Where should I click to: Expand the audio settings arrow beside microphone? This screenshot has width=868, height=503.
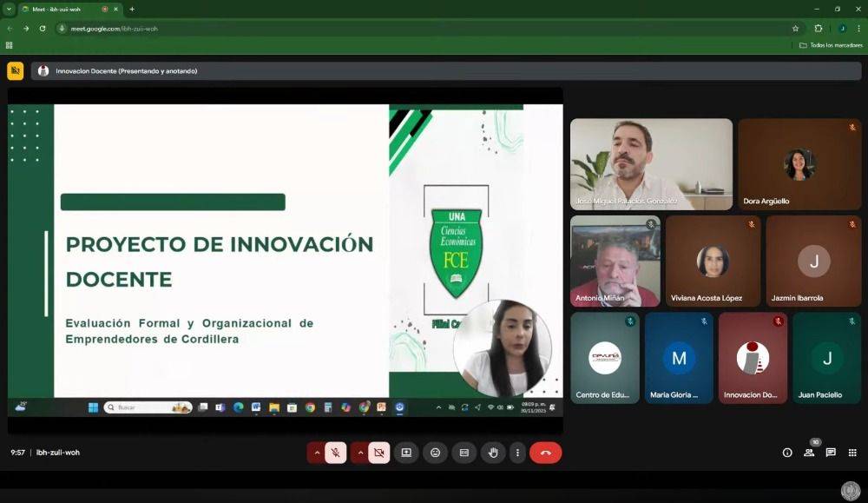(316, 453)
